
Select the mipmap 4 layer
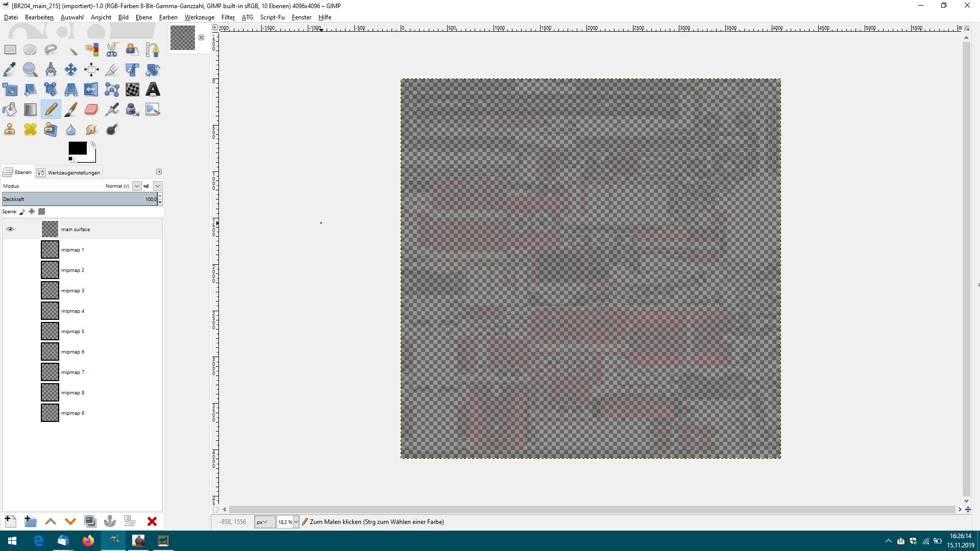(72, 311)
